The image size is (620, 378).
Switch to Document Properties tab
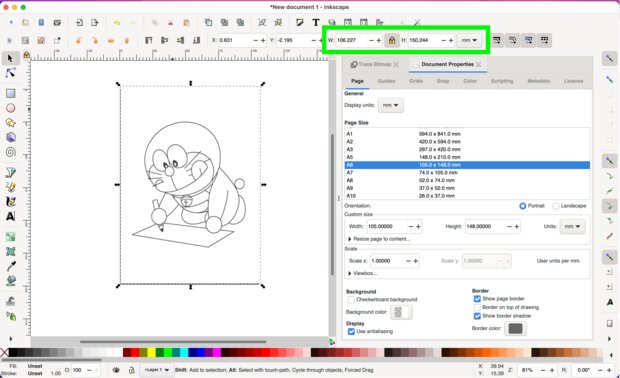[447, 64]
